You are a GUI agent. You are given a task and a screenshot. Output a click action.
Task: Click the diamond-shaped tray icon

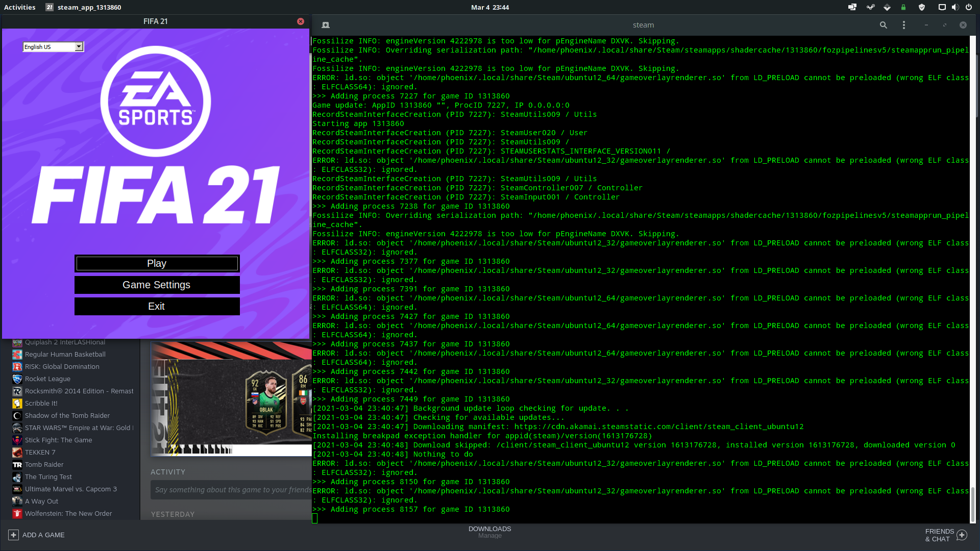(887, 7)
